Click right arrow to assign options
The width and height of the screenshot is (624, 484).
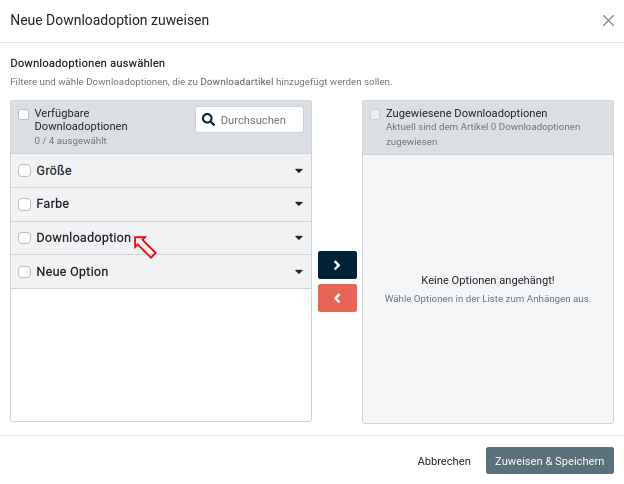click(x=337, y=265)
